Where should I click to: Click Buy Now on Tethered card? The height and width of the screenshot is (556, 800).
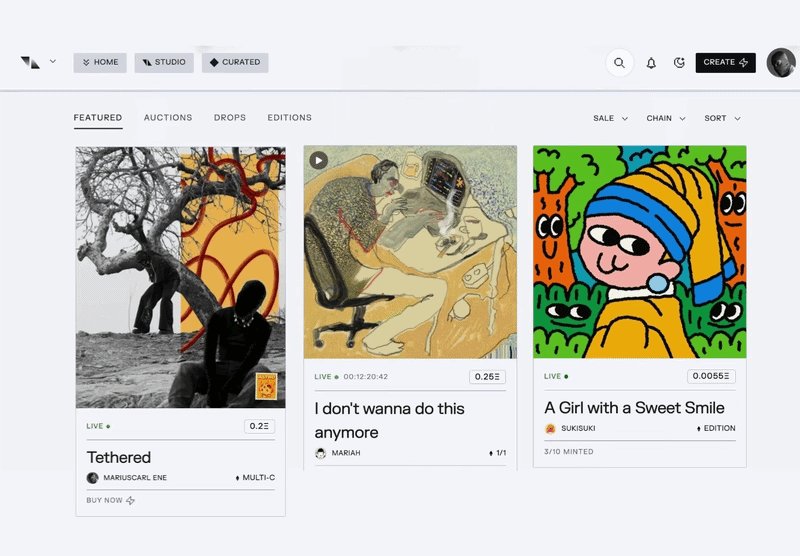[x=110, y=500]
